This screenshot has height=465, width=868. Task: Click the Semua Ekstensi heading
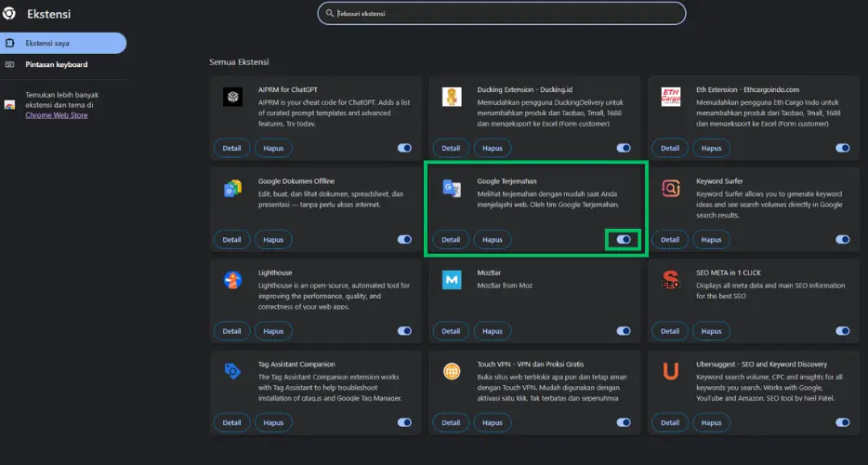click(239, 62)
